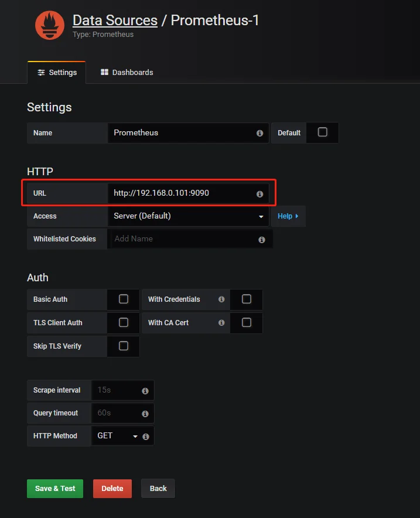This screenshot has width=420, height=518.
Task: Click the Scrape interval info icon
Action: click(x=145, y=391)
